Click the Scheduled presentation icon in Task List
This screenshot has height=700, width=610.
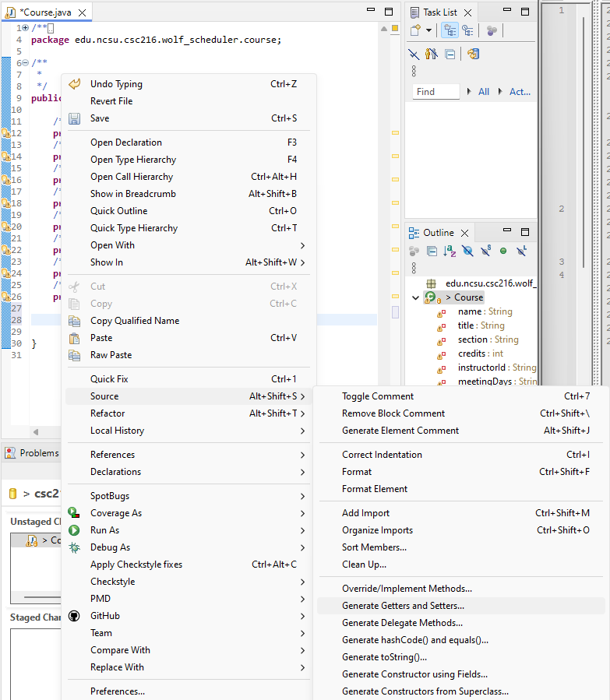(x=467, y=31)
